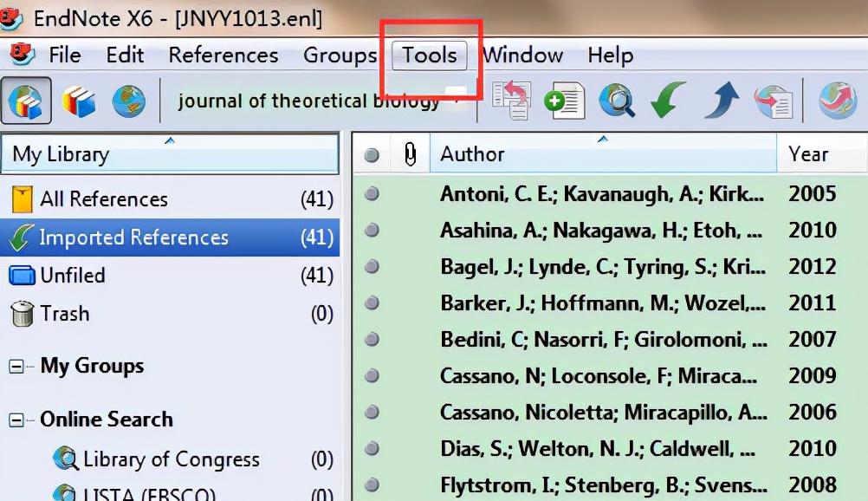Select Trash group

point(170,314)
